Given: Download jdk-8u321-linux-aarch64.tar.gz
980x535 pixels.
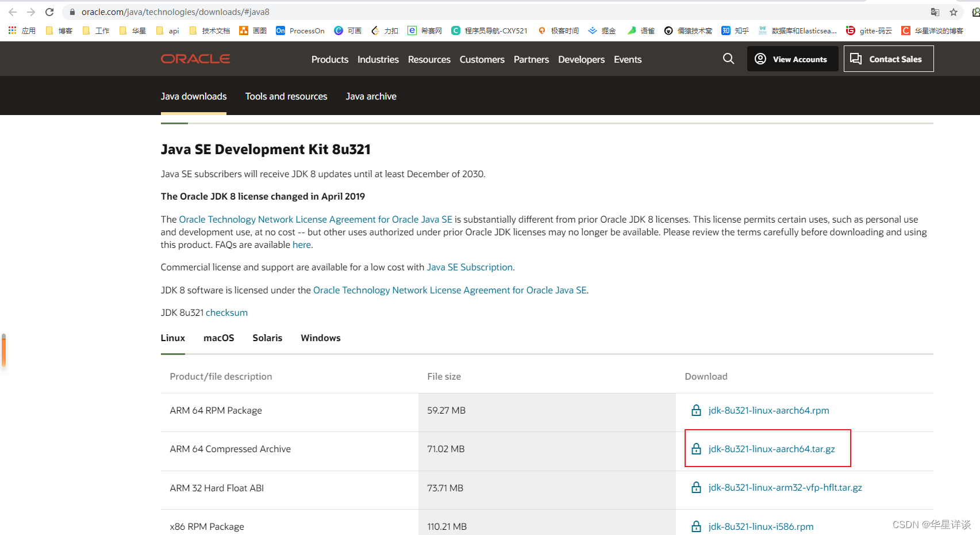Looking at the screenshot, I should [x=772, y=449].
